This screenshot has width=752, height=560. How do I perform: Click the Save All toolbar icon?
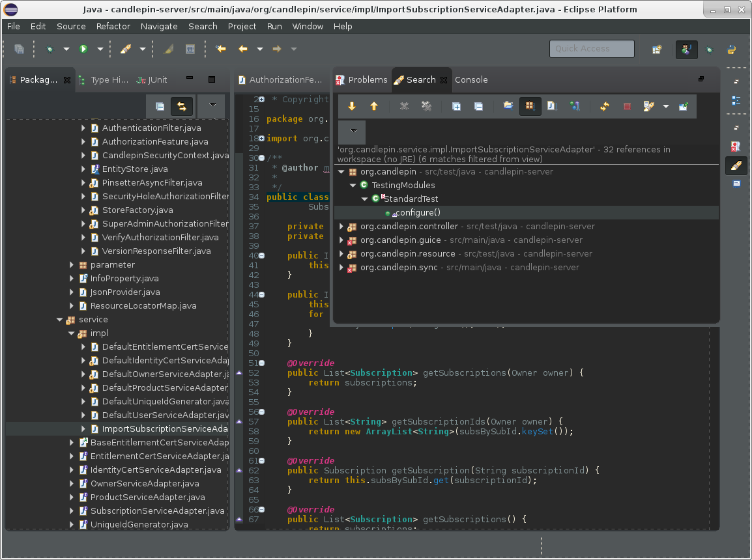(x=19, y=49)
